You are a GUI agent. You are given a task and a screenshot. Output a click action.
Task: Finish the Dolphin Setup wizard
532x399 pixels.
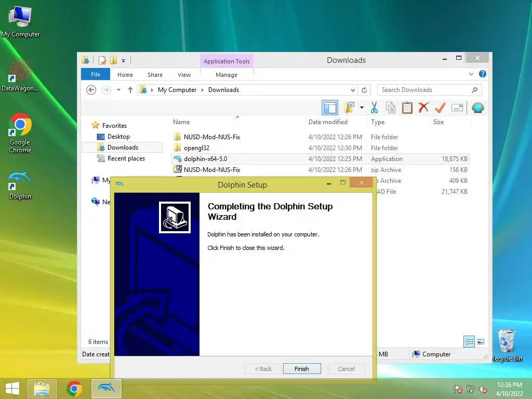click(302, 369)
